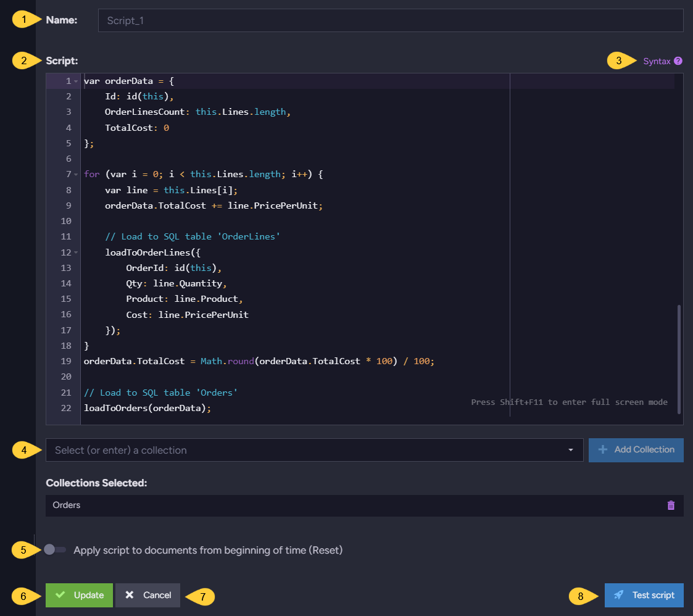
Task: Select the Orders row in Collections Selected
Action: click(365, 506)
